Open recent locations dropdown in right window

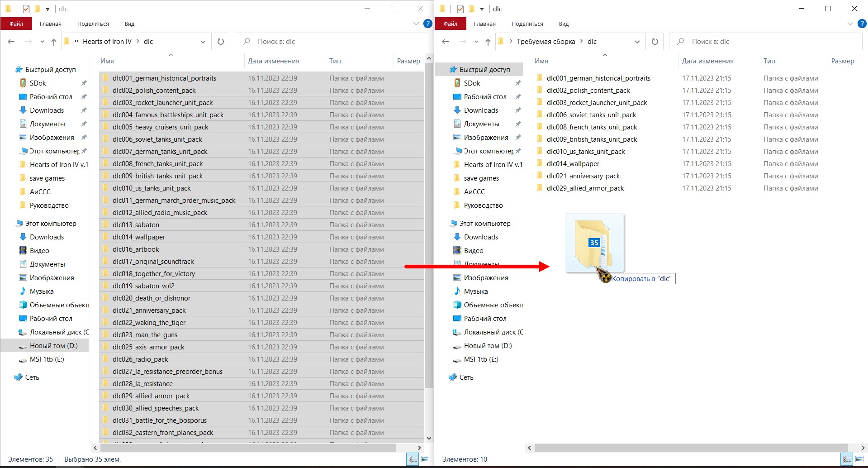click(476, 42)
